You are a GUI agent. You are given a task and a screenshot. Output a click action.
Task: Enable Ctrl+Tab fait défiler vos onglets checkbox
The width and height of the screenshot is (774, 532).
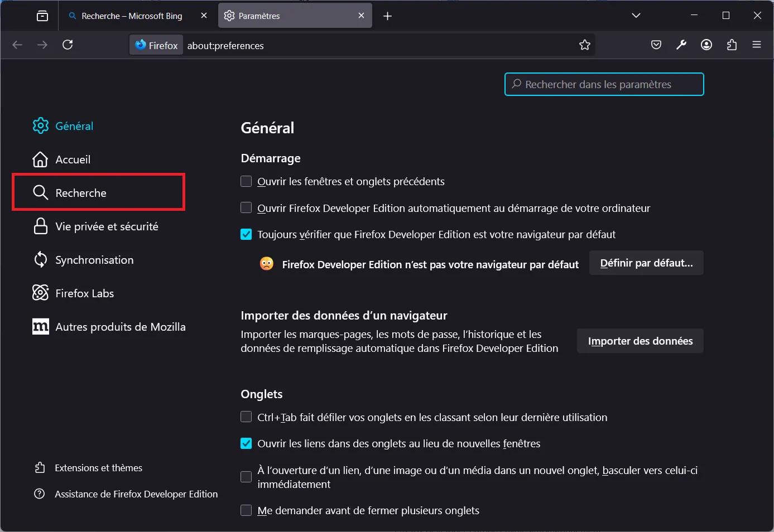246,417
